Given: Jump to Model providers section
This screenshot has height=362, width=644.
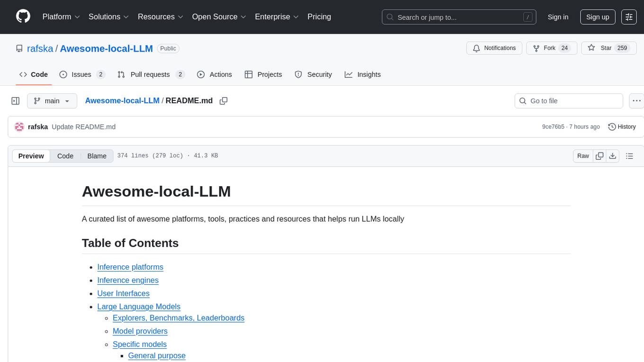Looking at the screenshot, I should coord(140,331).
